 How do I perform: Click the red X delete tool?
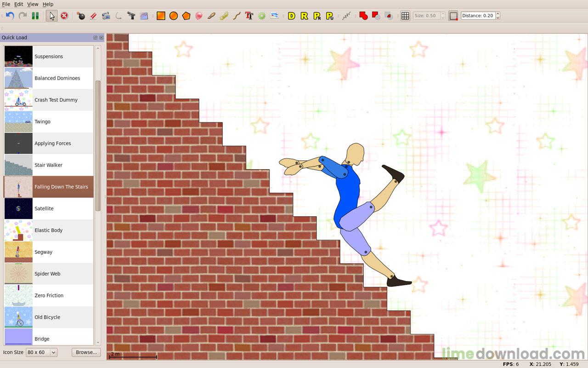coord(64,16)
